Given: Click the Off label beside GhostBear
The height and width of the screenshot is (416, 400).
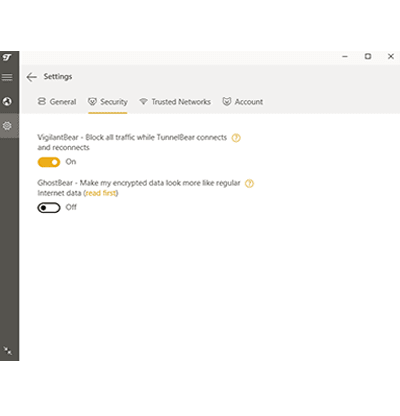Looking at the screenshot, I should point(71,207).
